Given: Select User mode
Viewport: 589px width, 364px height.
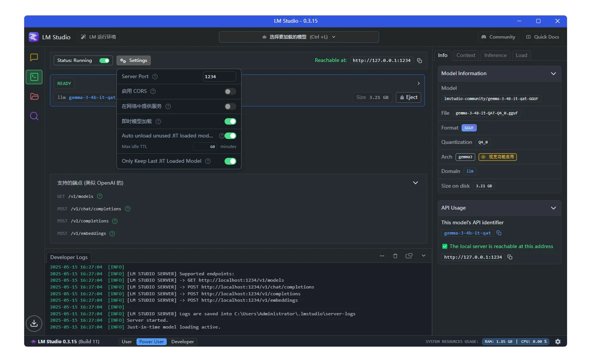Looking at the screenshot, I should pyautogui.click(x=127, y=342).
